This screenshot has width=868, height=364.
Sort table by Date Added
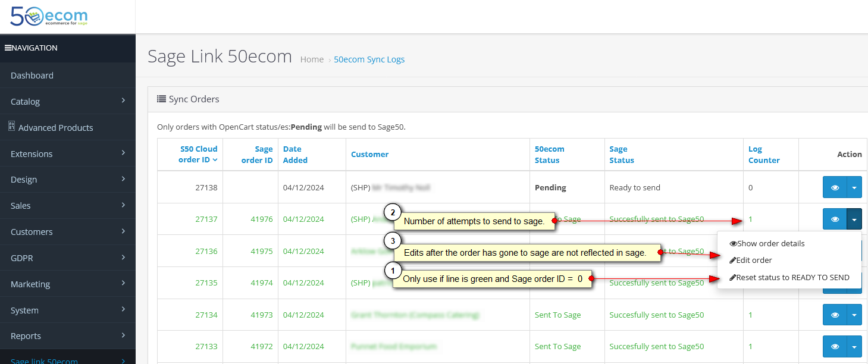pyautogui.click(x=295, y=154)
